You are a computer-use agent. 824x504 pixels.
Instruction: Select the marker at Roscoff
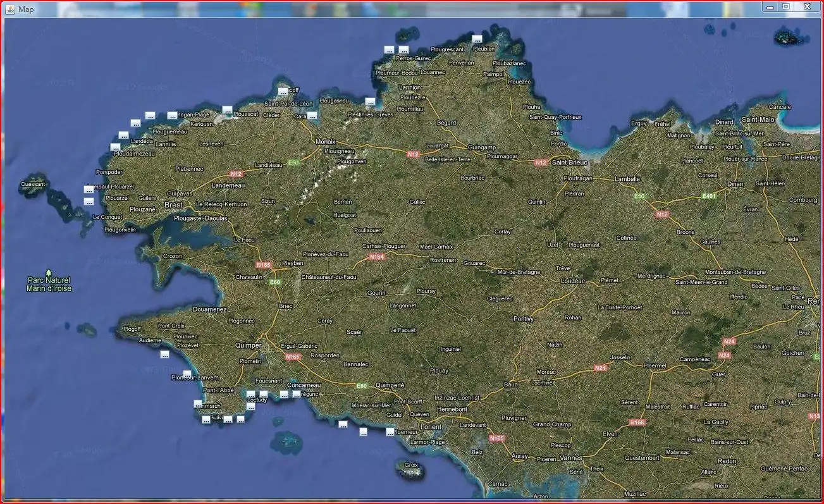(x=283, y=92)
